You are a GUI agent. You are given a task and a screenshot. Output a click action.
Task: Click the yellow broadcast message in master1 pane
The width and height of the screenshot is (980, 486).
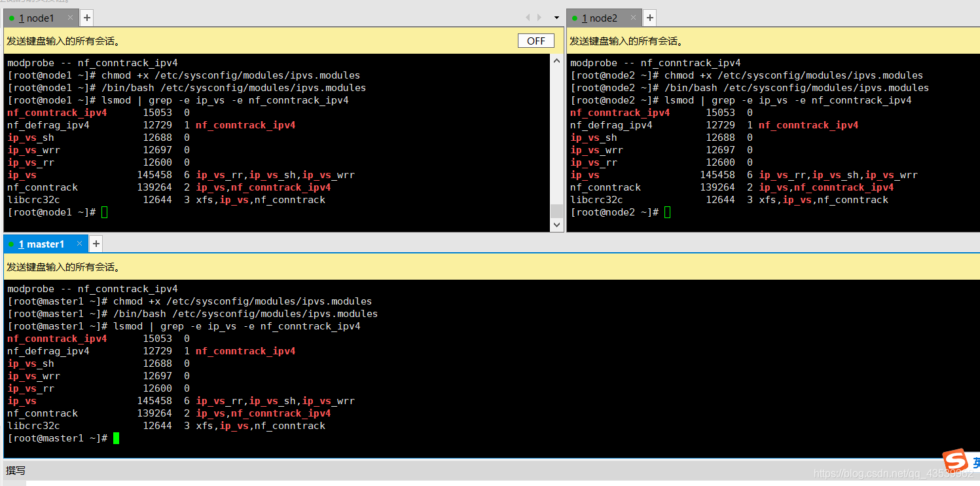point(64,267)
